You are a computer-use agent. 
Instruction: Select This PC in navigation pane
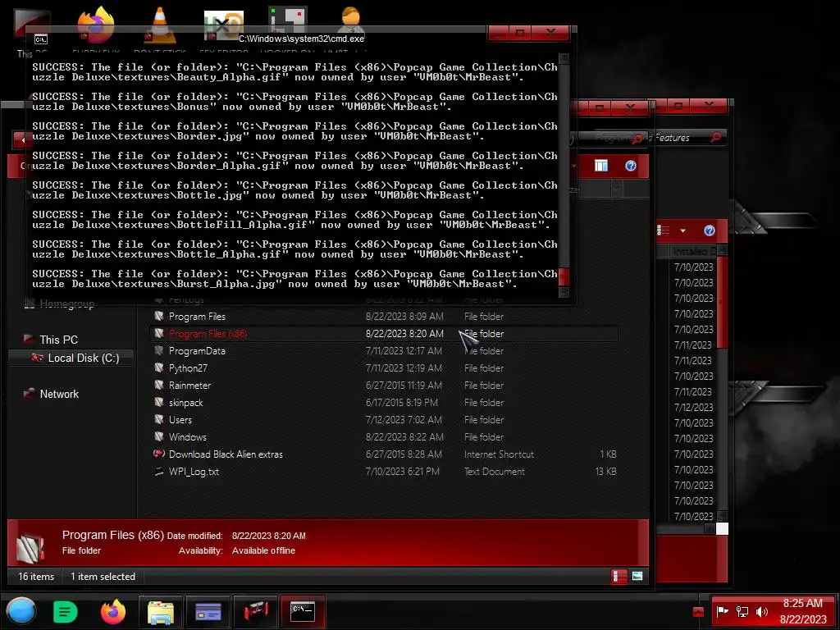58,340
